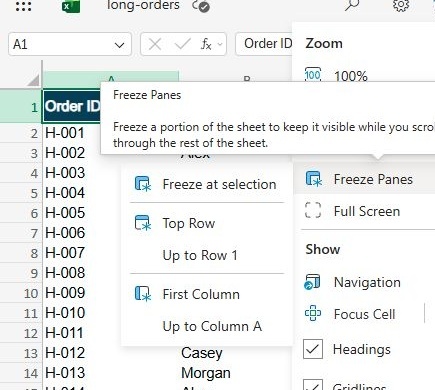435x390 pixels.
Task: Select cell H-013
Action: tap(110, 373)
